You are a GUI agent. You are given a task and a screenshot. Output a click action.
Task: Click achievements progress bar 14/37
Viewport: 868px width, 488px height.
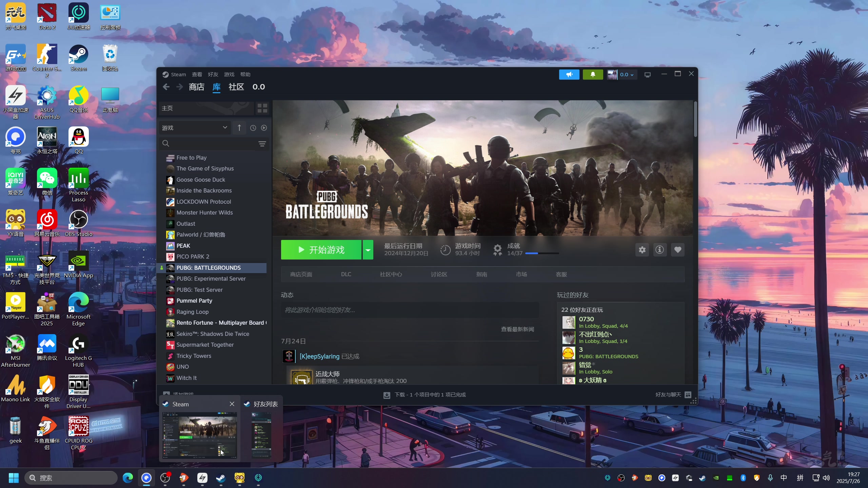[x=542, y=253]
